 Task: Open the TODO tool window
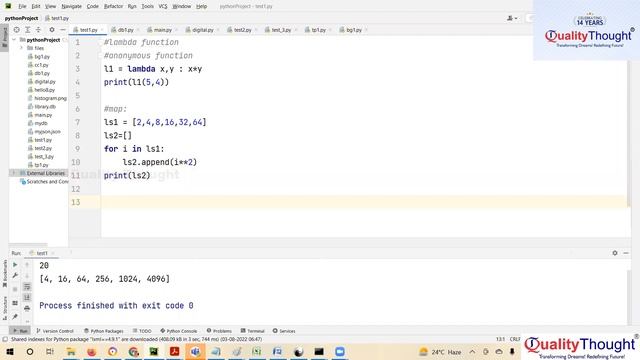[x=142, y=331]
